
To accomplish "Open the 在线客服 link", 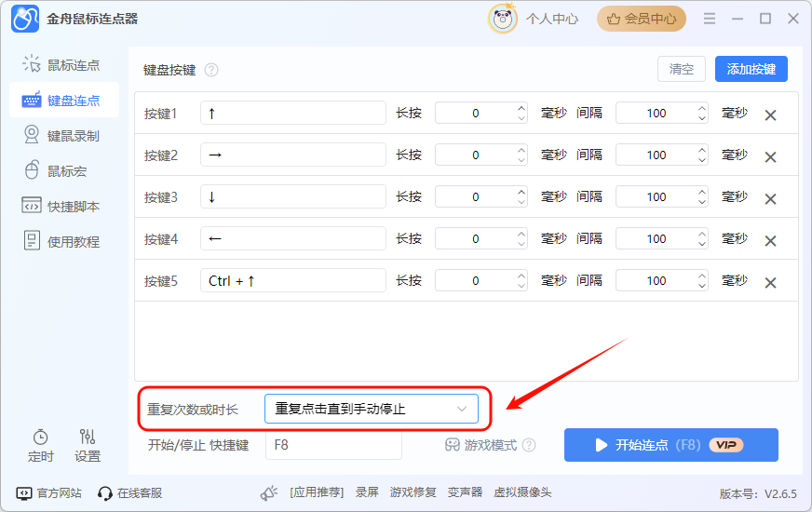I will point(130,492).
